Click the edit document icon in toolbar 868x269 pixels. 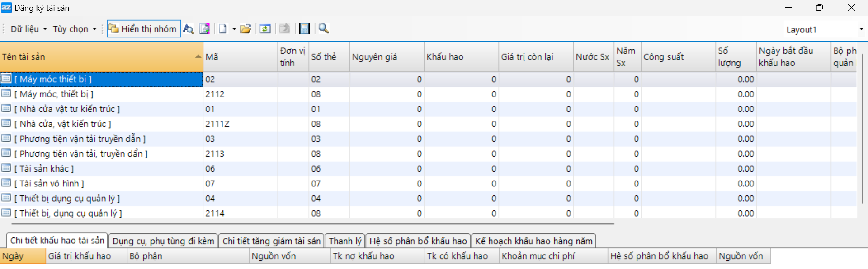[205, 29]
